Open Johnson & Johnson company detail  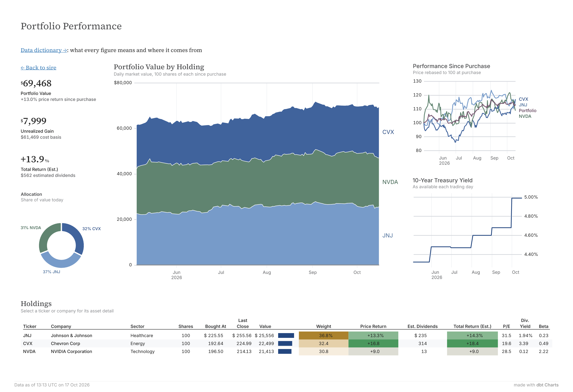71,335
